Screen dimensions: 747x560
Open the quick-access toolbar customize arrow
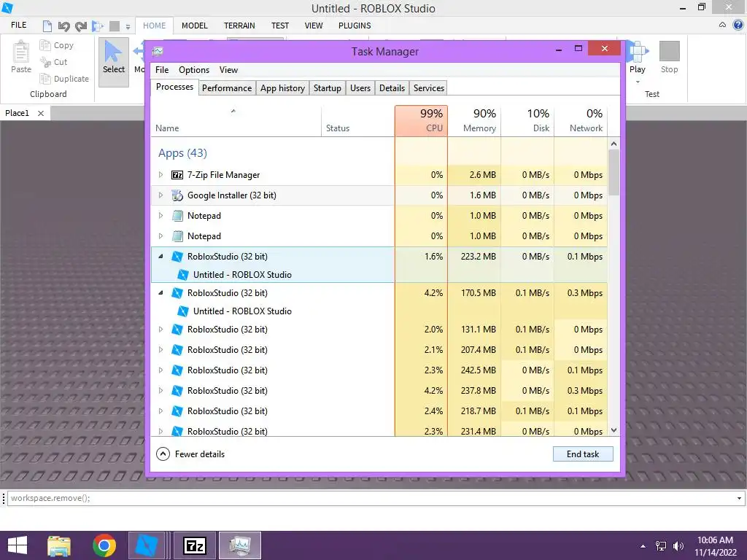tap(128, 27)
